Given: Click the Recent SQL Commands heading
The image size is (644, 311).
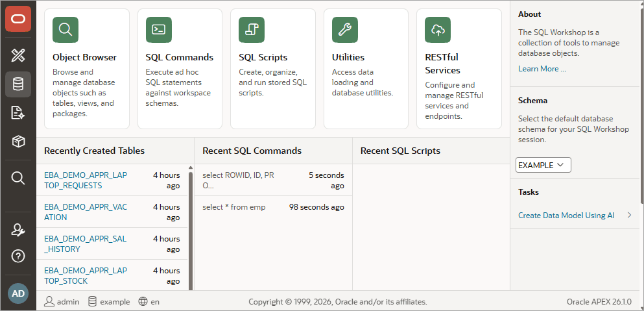Looking at the screenshot, I should pyautogui.click(x=252, y=151).
